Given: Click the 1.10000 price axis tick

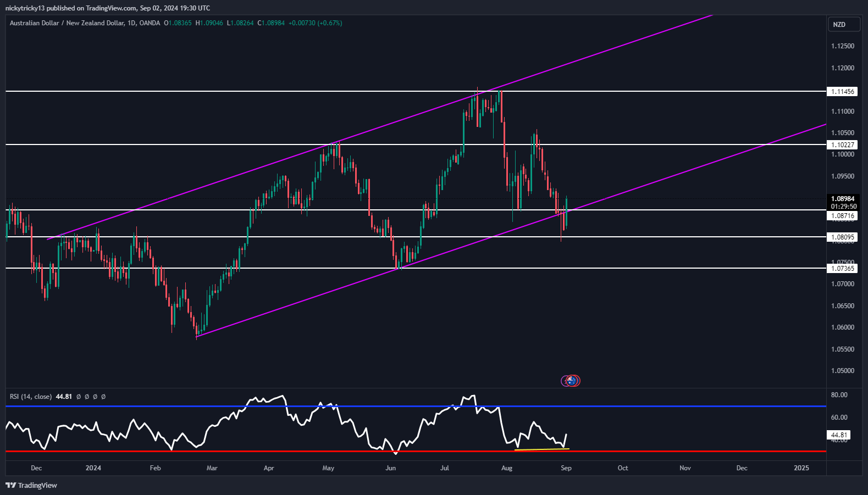Looking at the screenshot, I should 843,154.
